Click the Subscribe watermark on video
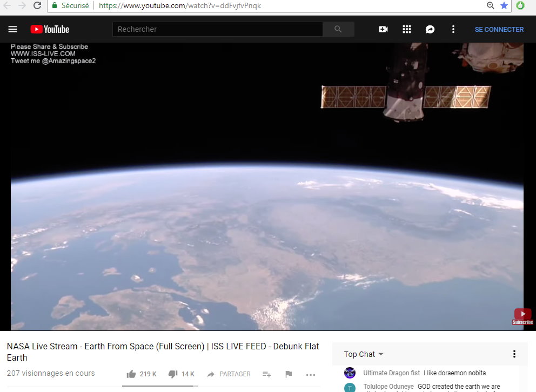 (x=522, y=316)
